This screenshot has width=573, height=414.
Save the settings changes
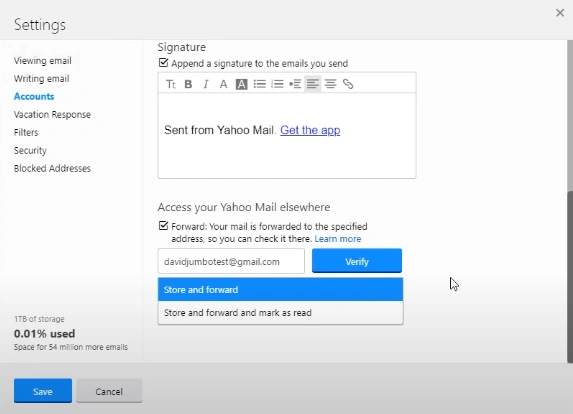pyautogui.click(x=43, y=391)
